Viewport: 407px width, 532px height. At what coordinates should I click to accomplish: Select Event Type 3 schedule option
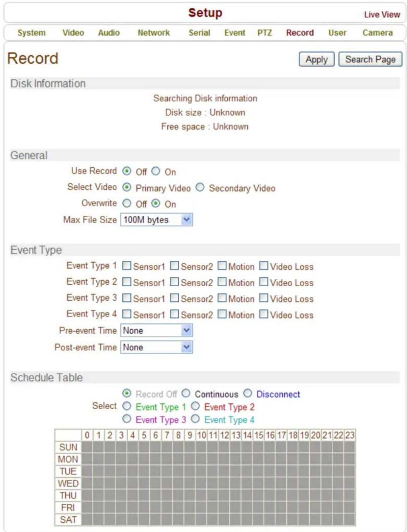[x=127, y=419]
